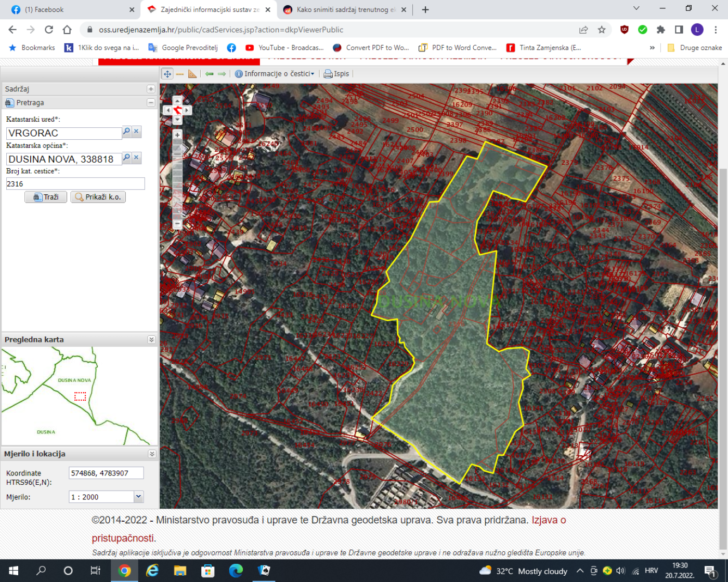
Task: Click the Traži search button
Action: [x=46, y=197]
